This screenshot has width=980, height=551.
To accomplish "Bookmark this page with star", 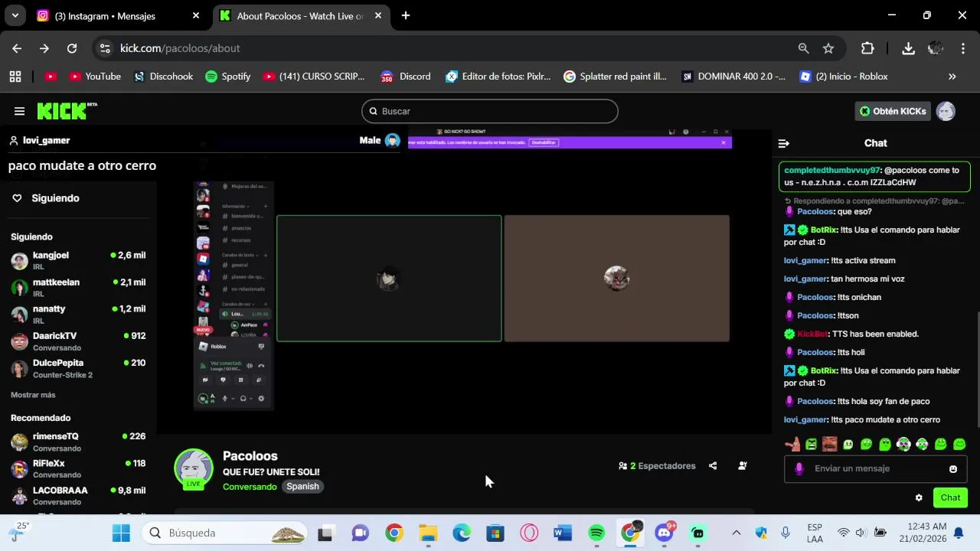I will tap(828, 48).
